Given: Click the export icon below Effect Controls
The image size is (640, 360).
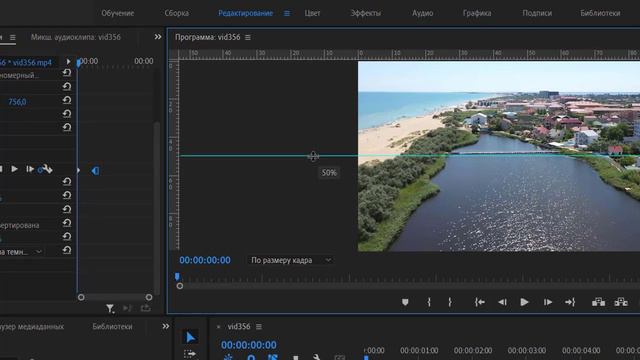Looking at the screenshot, I should point(146,309).
